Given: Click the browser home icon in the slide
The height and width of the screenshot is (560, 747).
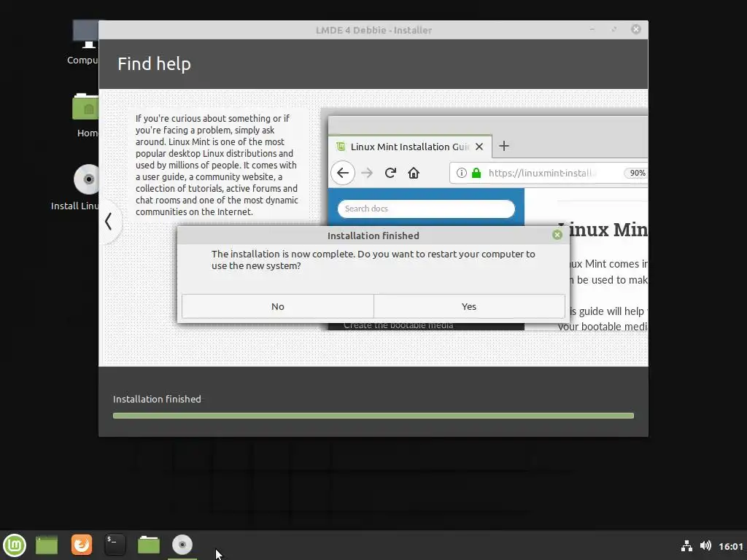Looking at the screenshot, I should 414,173.
